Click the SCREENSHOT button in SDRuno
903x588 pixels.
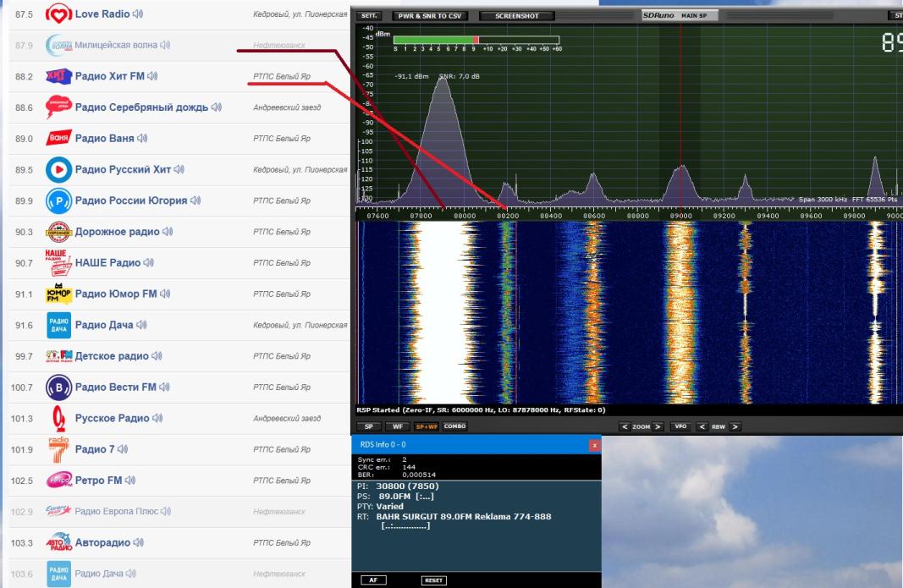pyautogui.click(x=517, y=15)
